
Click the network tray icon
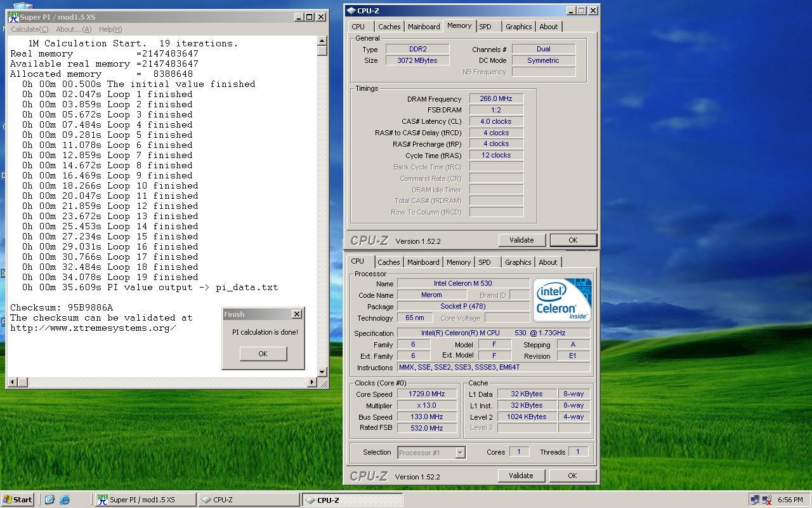click(754, 500)
